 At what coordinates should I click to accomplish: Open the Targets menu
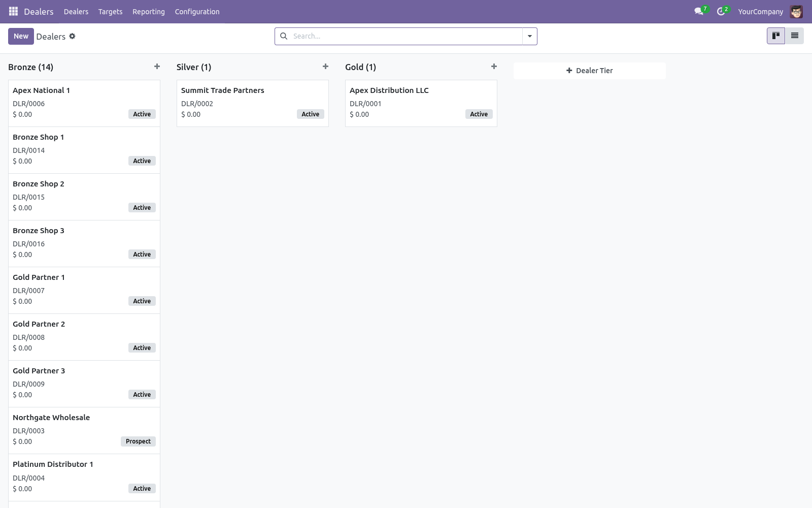[x=110, y=12]
